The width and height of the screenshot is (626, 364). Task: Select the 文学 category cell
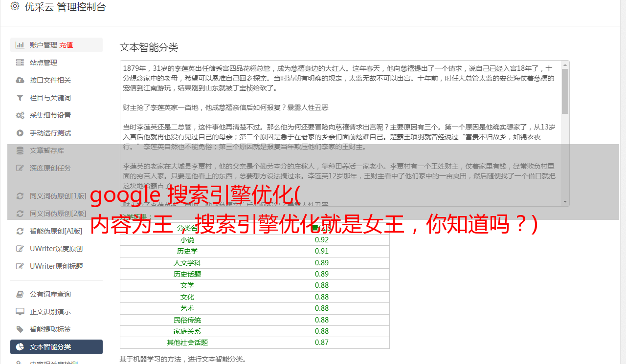(187, 285)
